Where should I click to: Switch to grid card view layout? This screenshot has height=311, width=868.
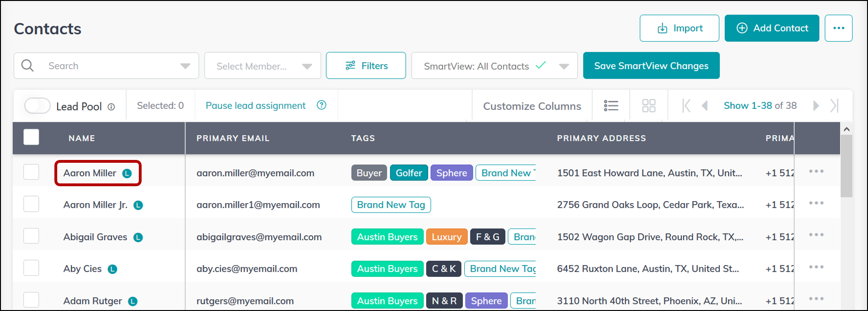pyautogui.click(x=649, y=106)
